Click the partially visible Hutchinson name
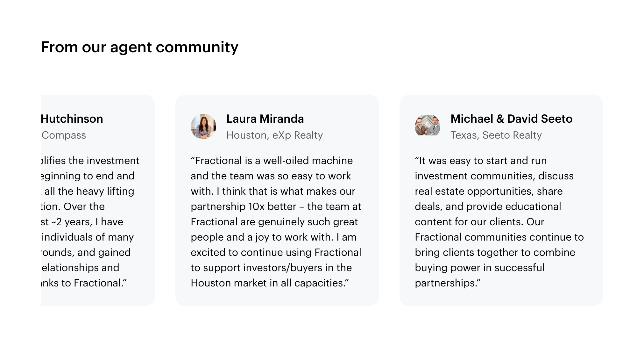The width and height of the screenshot is (644, 347). point(72,119)
